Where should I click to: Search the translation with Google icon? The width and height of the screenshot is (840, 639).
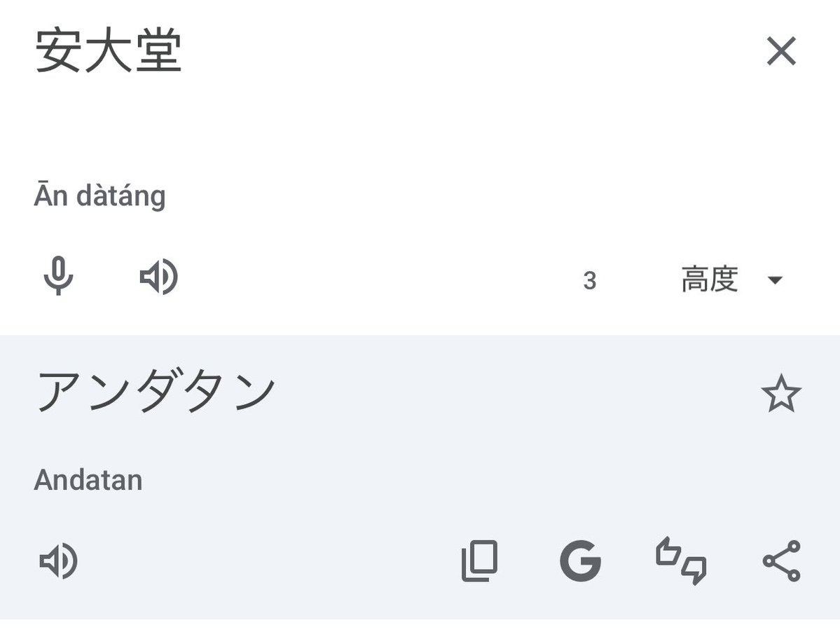580,561
